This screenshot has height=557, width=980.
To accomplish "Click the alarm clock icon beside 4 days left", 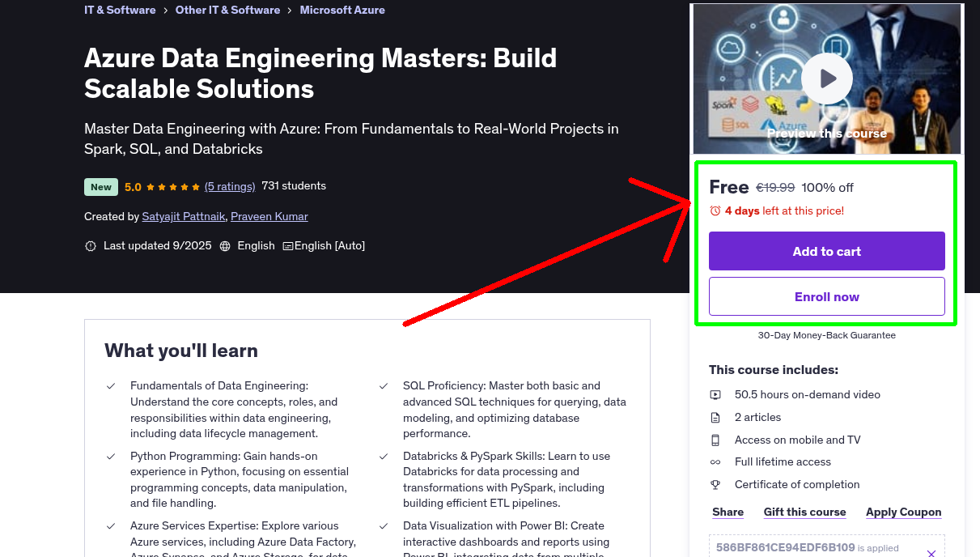I will click(715, 210).
